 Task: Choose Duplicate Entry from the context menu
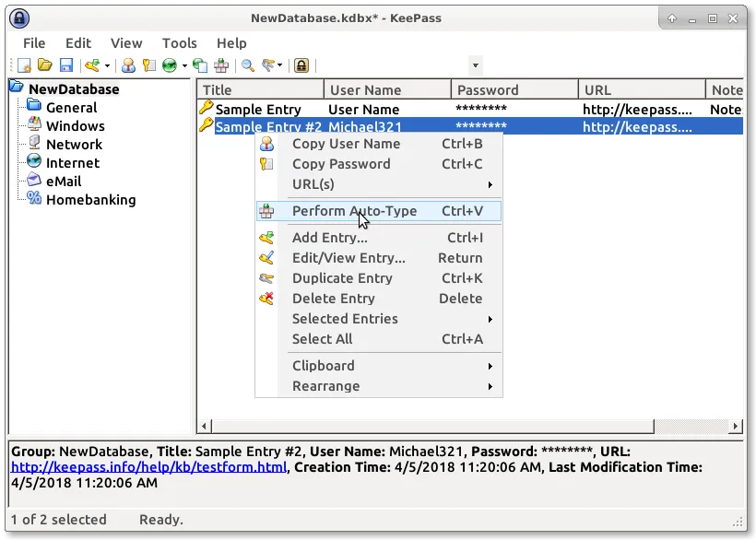[342, 278]
